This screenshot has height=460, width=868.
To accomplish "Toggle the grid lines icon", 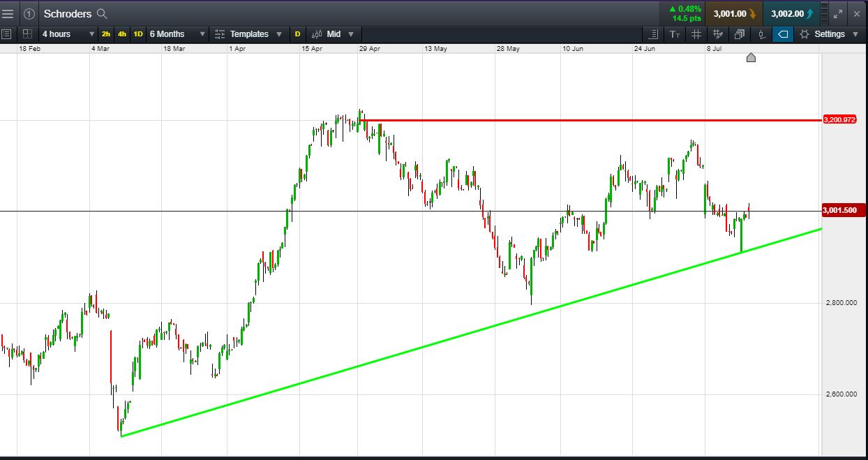I will click(696, 34).
